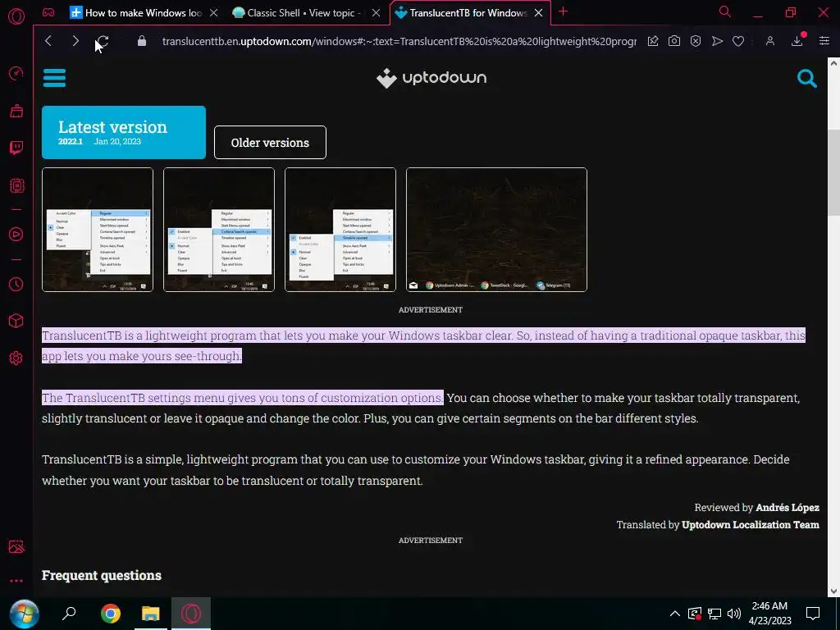Launch Google Chrome from the taskbar

111,614
